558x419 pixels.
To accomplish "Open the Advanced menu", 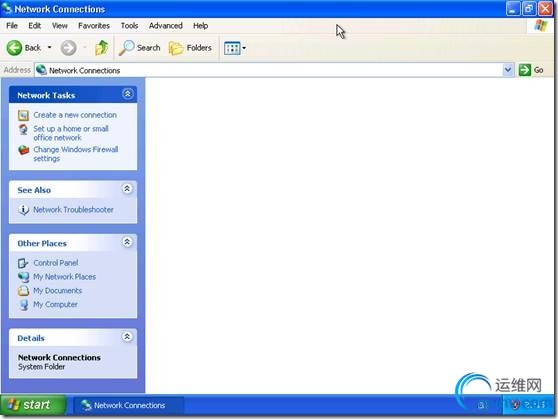I will click(x=165, y=26).
